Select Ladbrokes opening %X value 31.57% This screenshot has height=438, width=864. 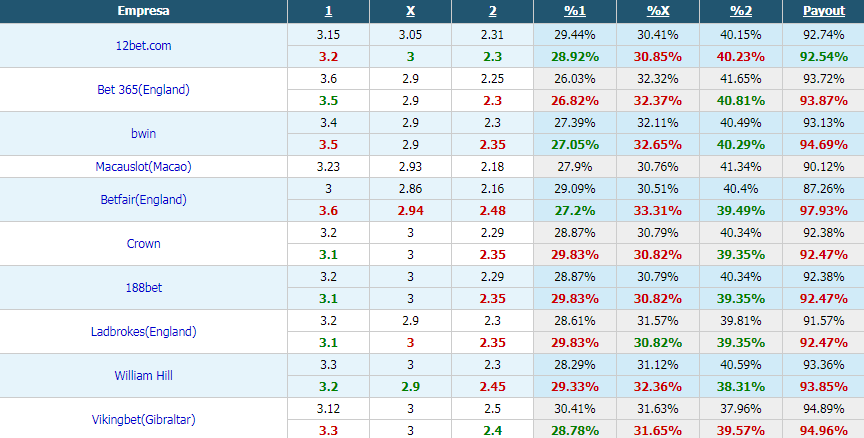point(658,321)
